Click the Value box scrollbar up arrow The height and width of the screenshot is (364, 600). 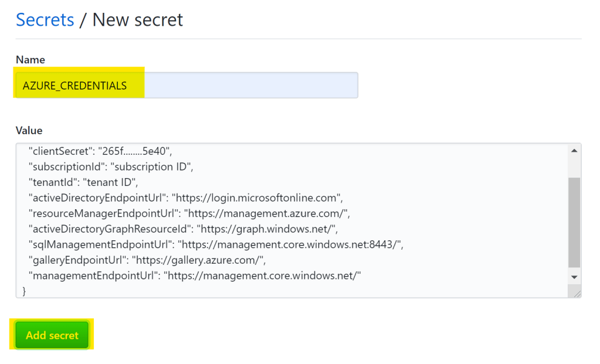pyautogui.click(x=574, y=151)
